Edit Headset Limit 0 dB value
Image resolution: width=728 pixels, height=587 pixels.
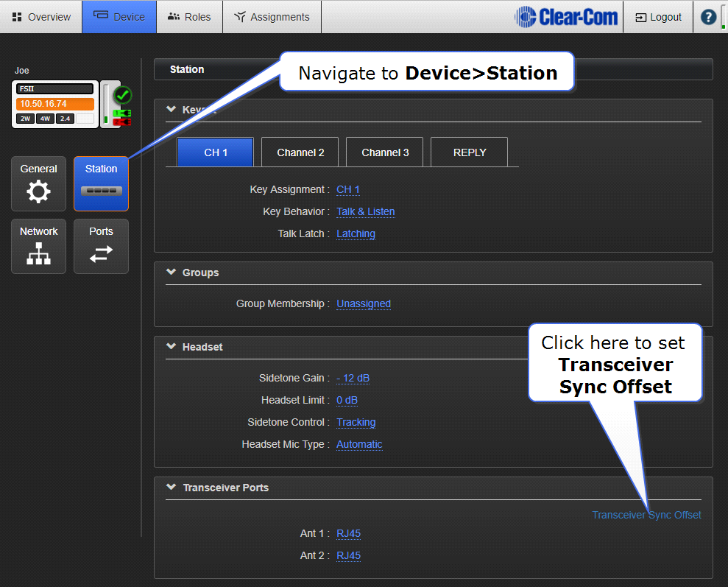pos(347,401)
